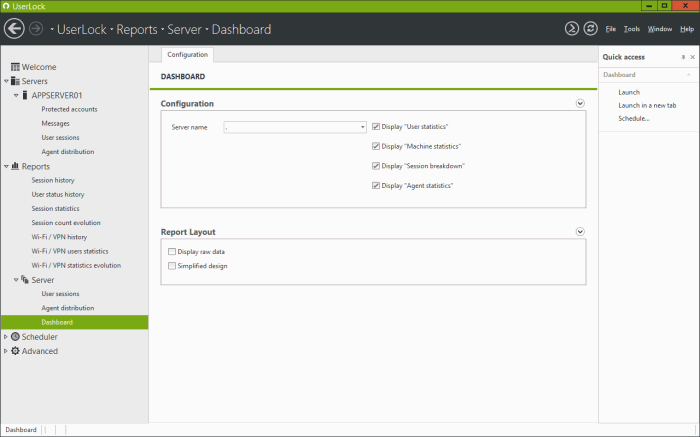Click the Servers icon in tree
700x437 pixels.
tap(15, 81)
